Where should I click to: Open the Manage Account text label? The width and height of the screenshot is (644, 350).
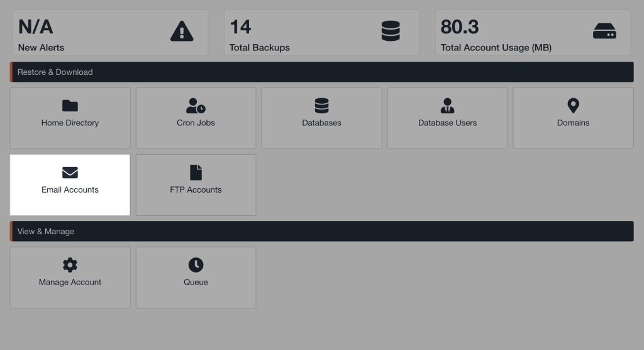point(70,282)
